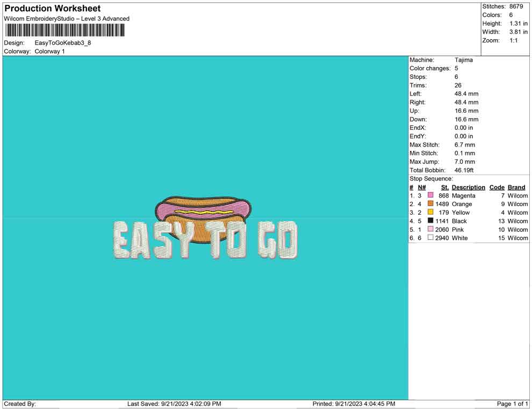The height and width of the screenshot is (409, 532).
Task: Click the Total Bobbin value '46.19ft'
Action: (464, 170)
